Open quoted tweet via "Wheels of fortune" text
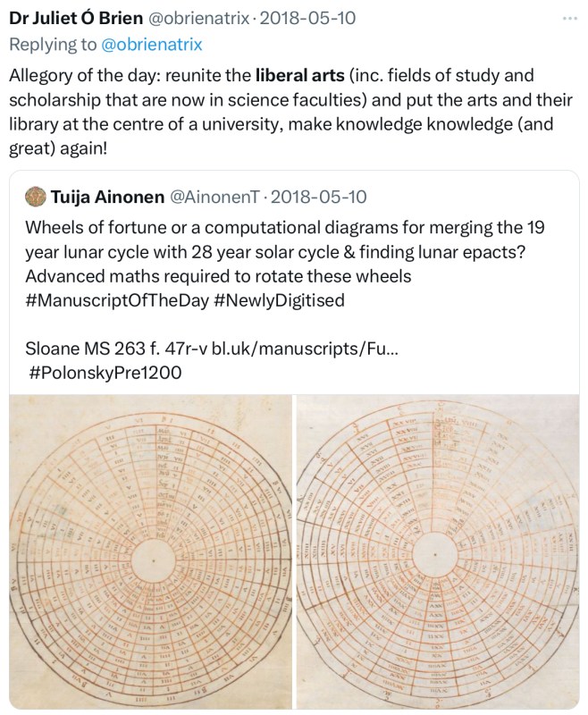 point(134,226)
